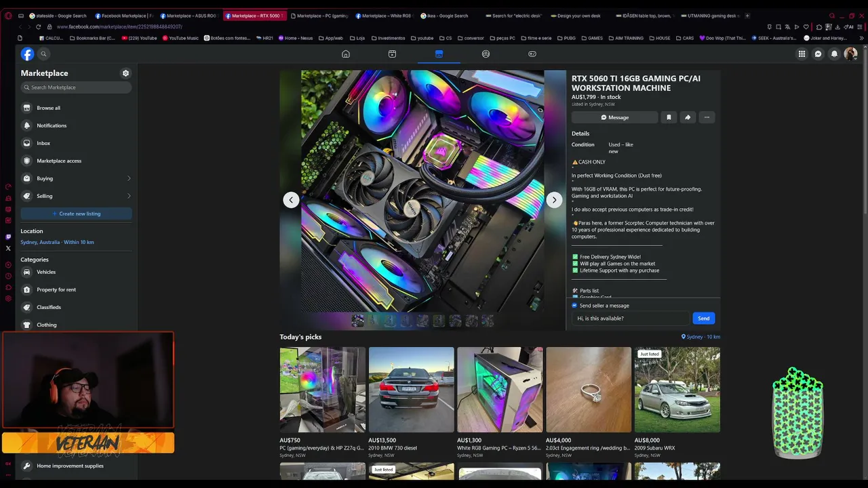Screen dimensions: 868x488
Task: Select the first photo thumbnail in strip
Action: [x=357, y=321]
